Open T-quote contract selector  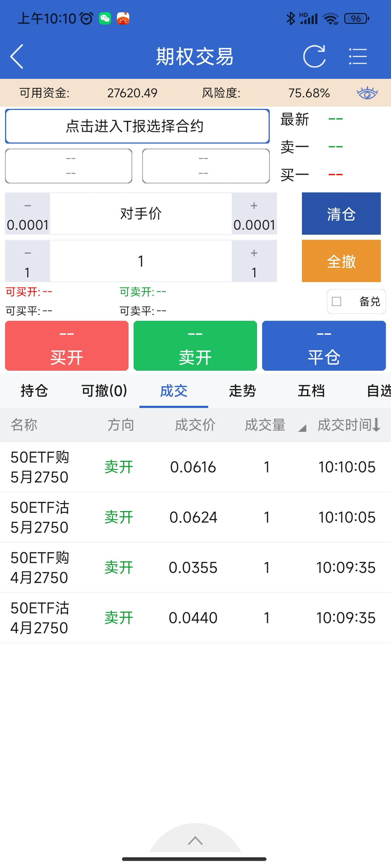pos(137,126)
